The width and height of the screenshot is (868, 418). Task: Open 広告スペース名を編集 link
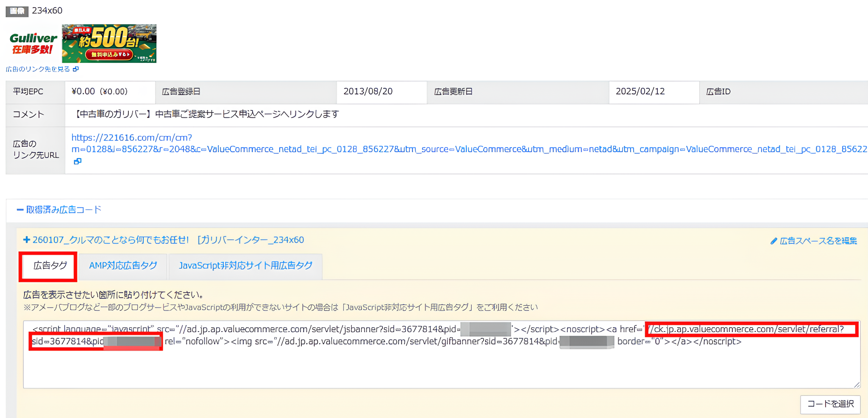818,241
